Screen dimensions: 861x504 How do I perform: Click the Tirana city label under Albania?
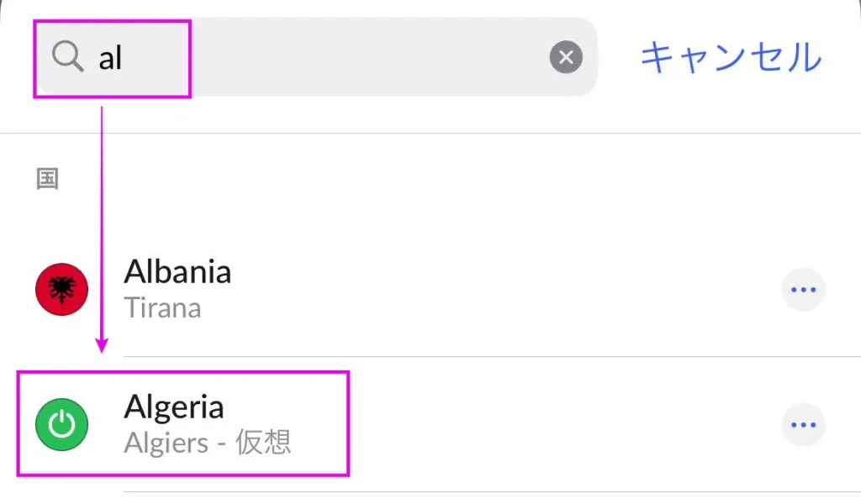[x=162, y=307]
